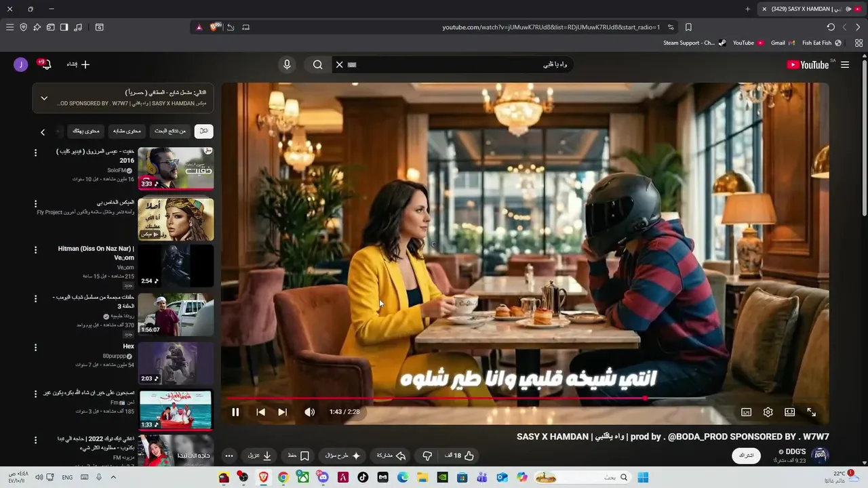Open the Discord taskbar icon

pyautogui.click(x=323, y=477)
